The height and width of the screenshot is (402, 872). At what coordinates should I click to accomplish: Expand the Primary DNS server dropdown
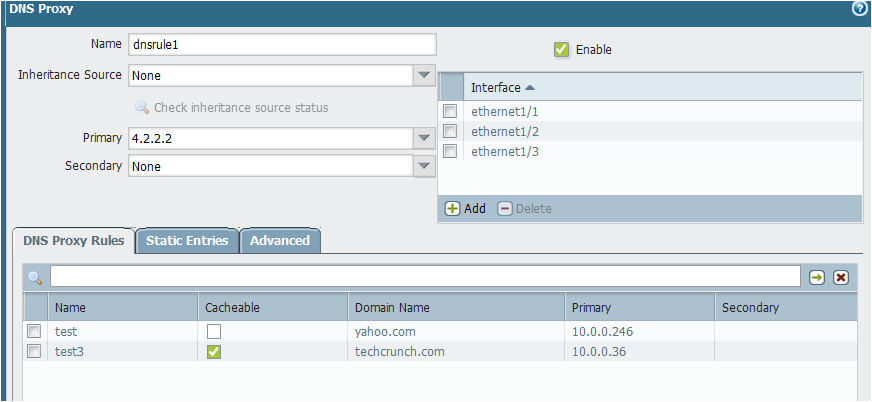[x=424, y=138]
